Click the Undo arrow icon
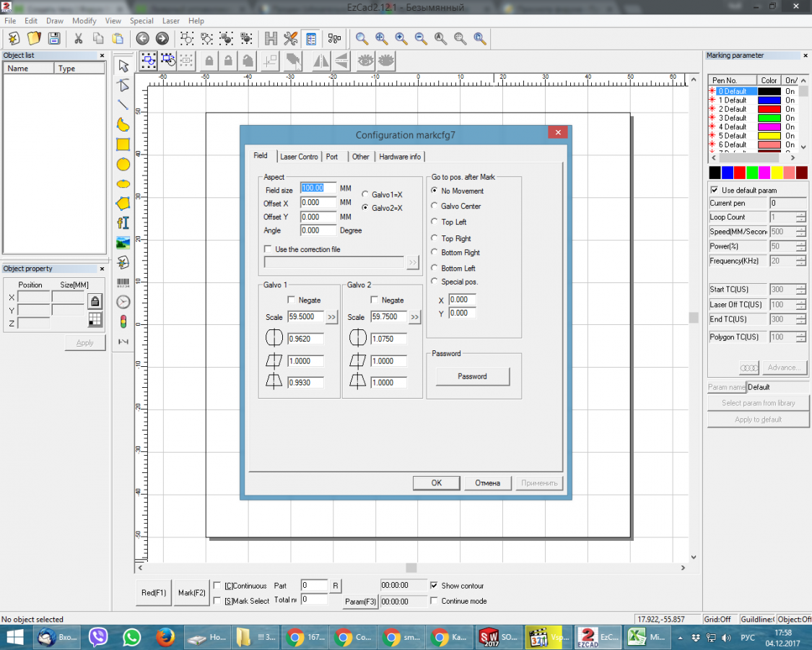Screen dimensions: 812x650 pyautogui.click(x=143, y=39)
